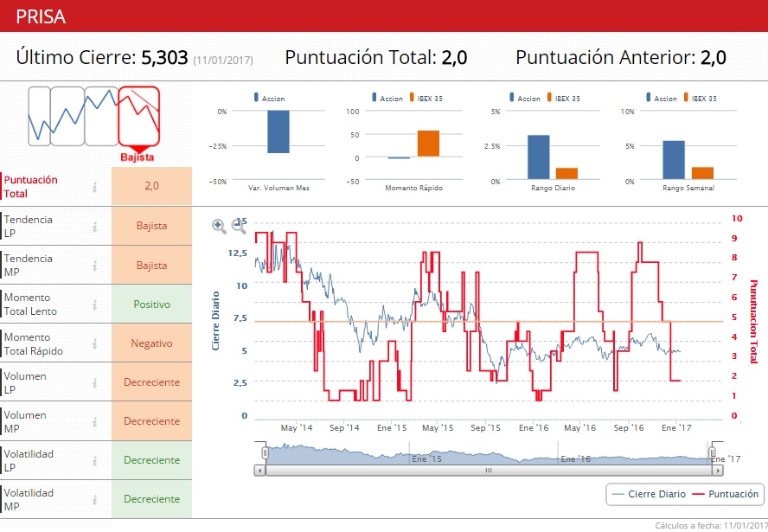Image resolution: width=768 pixels, height=532 pixels.
Task: Open info icon for Momento Total Rápido
Action: click(94, 344)
